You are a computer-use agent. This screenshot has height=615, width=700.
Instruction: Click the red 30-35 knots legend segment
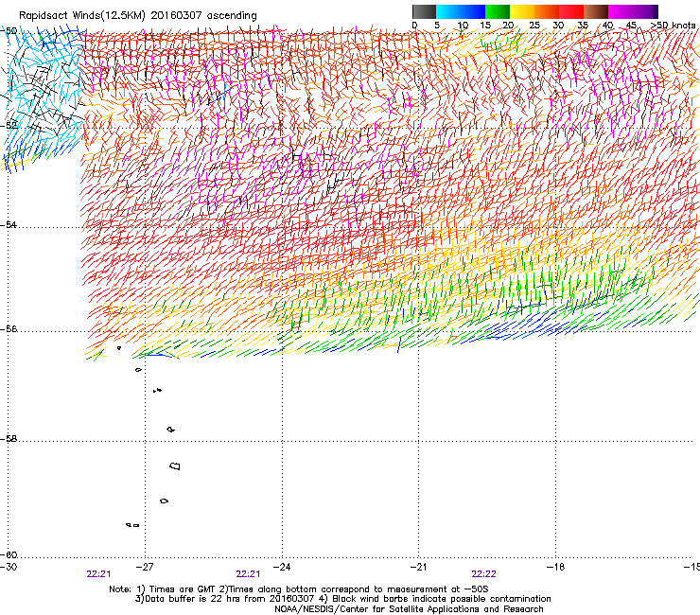tap(571, 11)
